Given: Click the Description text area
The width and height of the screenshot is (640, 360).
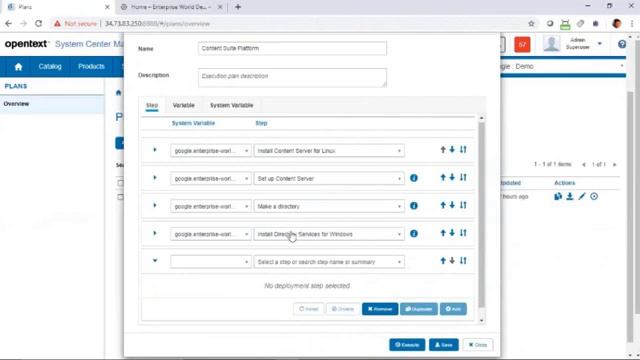Looking at the screenshot, I should 292,78.
